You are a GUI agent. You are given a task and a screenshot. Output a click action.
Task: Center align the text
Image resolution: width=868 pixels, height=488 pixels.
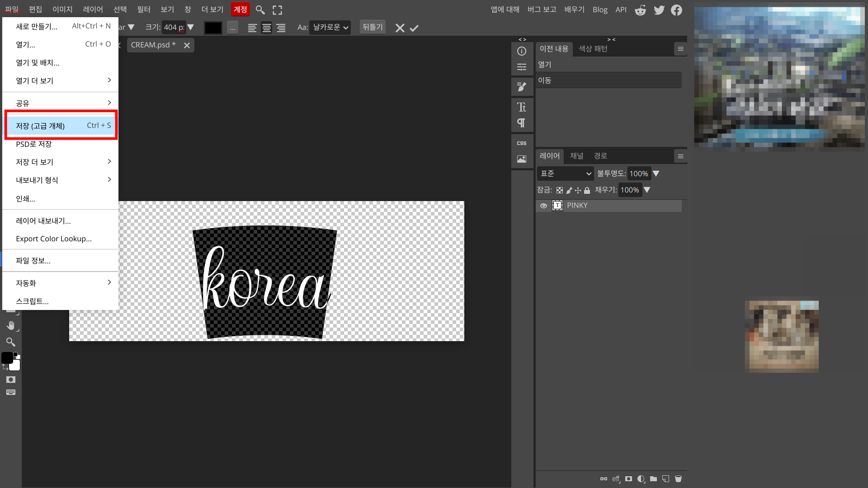coord(267,28)
